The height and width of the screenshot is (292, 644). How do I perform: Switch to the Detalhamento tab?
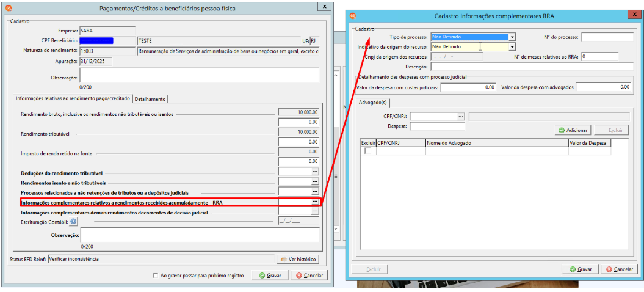click(x=150, y=99)
